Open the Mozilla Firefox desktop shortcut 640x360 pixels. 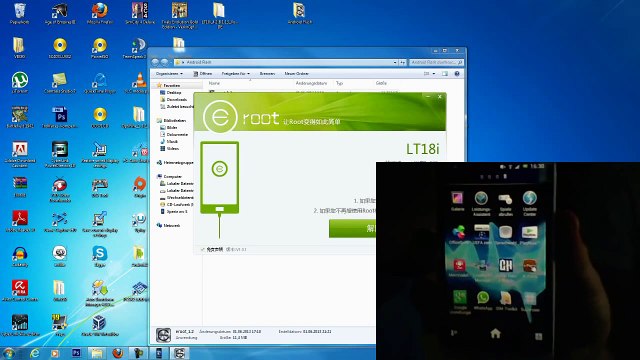100,13
